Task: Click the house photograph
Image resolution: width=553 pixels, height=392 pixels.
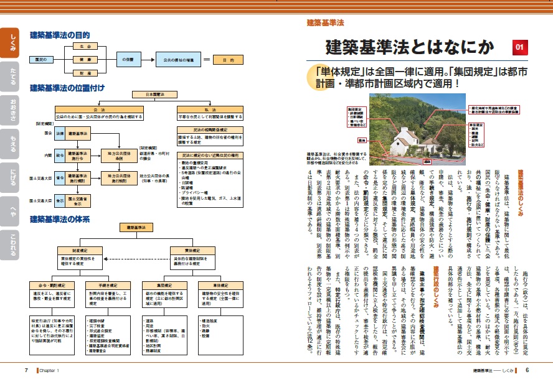Action: (417, 129)
